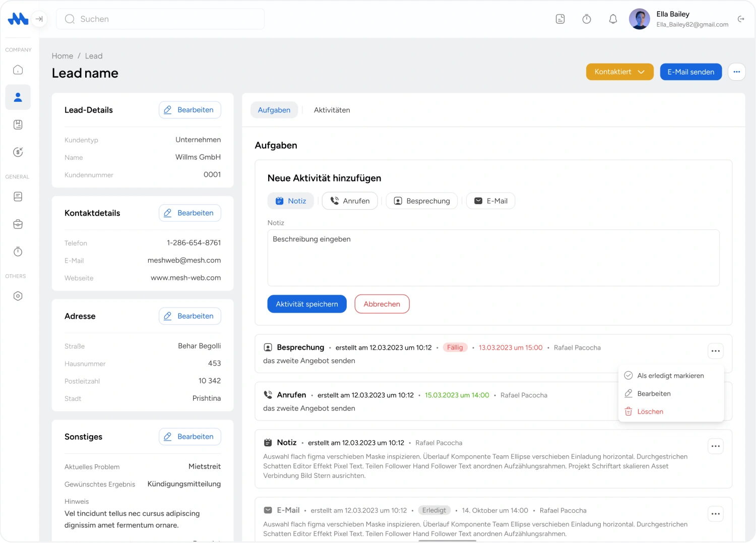Image resolution: width=756 pixels, height=543 pixels.
Task: Open the three-dot menu next to E-Mail senden
Action: 736,72
